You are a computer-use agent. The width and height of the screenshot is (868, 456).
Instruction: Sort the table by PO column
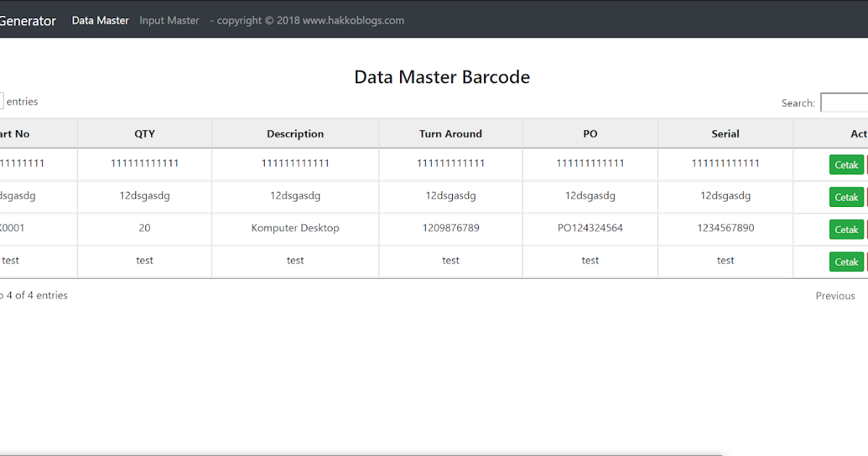pyautogui.click(x=590, y=133)
